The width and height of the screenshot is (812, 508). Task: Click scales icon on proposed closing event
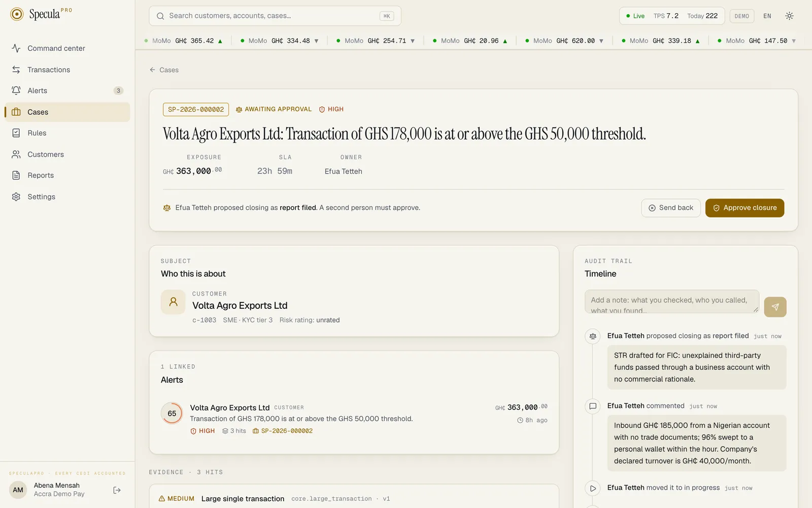(x=593, y=336)
